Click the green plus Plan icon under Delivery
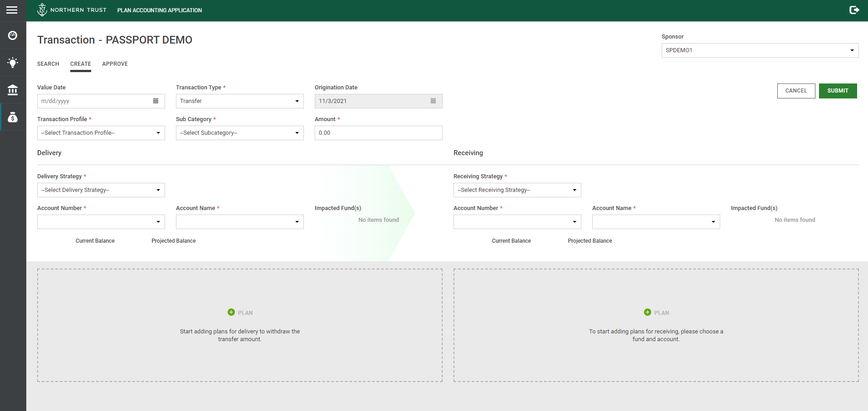The height and width of the screenshot is (411, 868). point(231,312)
